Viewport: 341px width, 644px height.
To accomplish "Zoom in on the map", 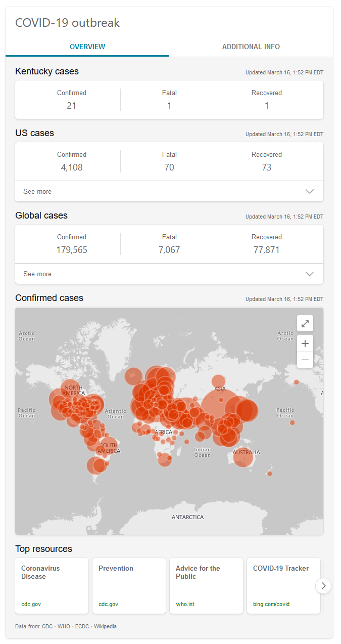I will point(305,344).
